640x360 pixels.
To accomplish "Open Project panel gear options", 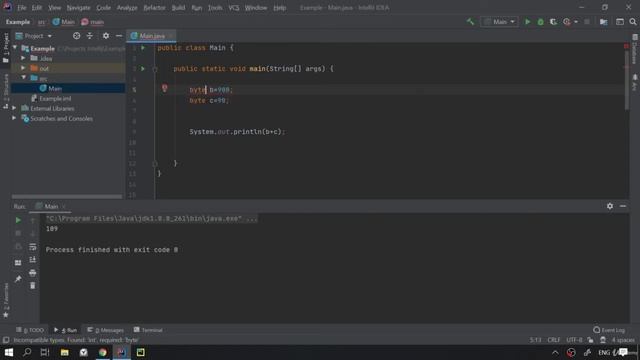I will click(x=106, y=36).
